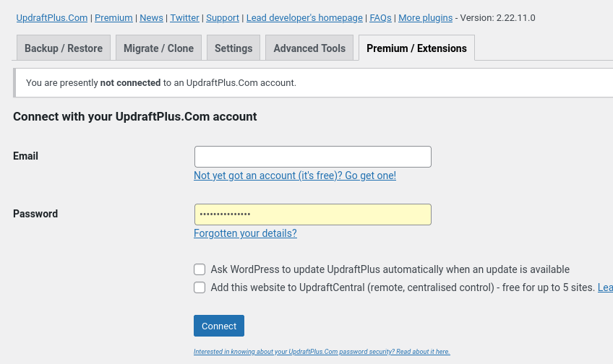The height and width of the screenshot is (364, 613).
Task: Open the FAQs link
Action: tap(380, 17)
